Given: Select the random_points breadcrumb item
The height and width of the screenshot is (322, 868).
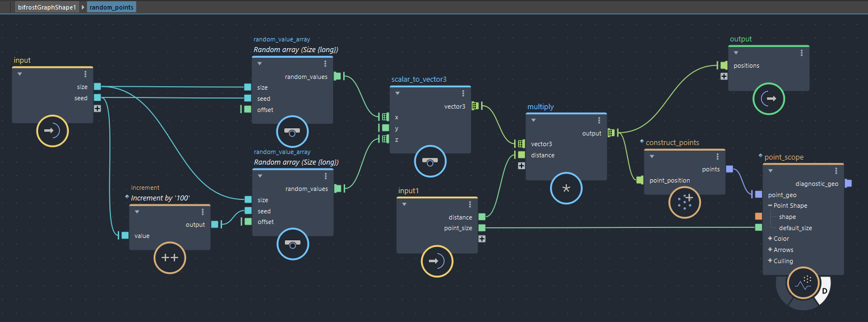Looking at the screenshot, I should tap(112, 7).
